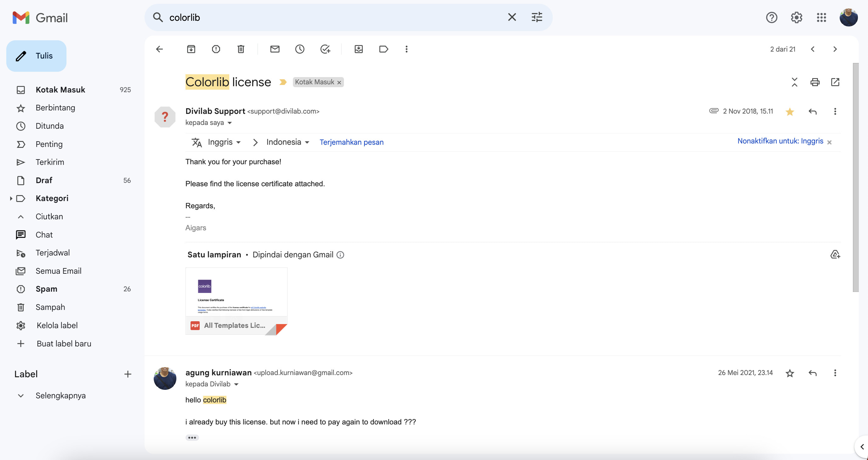Dismiss the translation bar

pos(829,142)
